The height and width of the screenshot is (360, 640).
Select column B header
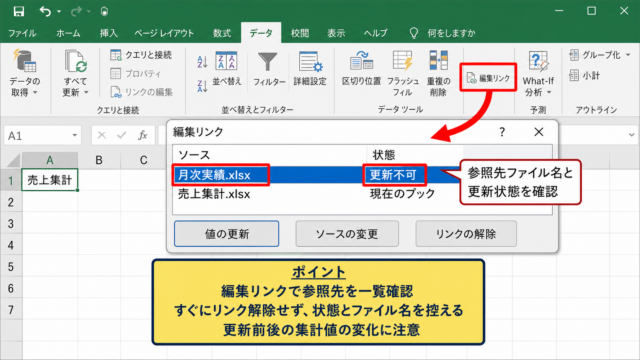click(99, 160)
